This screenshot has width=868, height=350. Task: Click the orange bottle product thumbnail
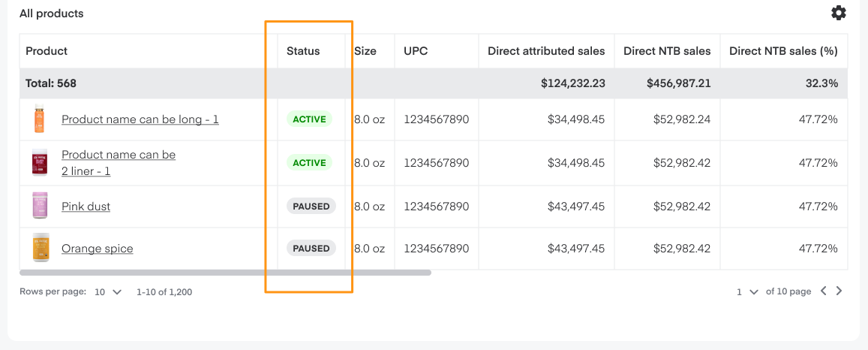point(39,119)
